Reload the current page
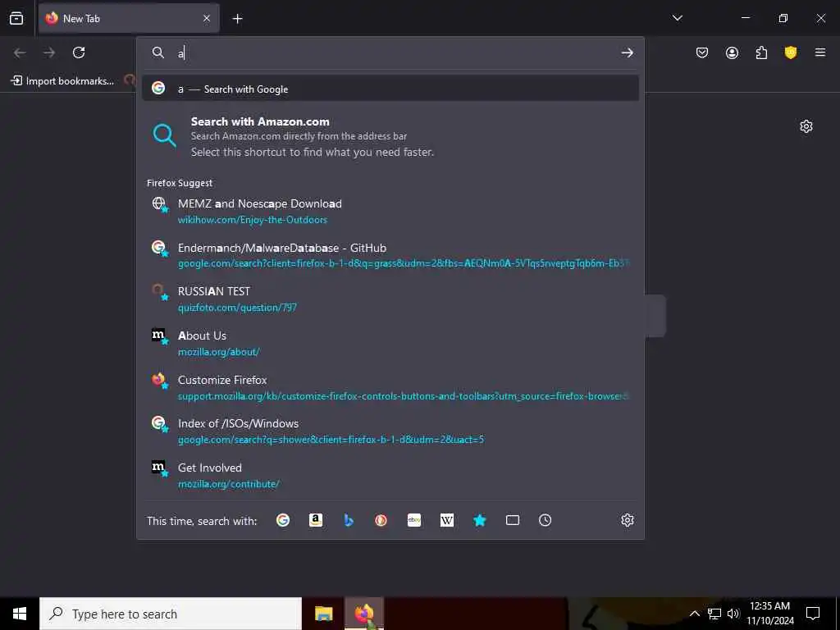 pyautogui.click(x=79, y=52)
